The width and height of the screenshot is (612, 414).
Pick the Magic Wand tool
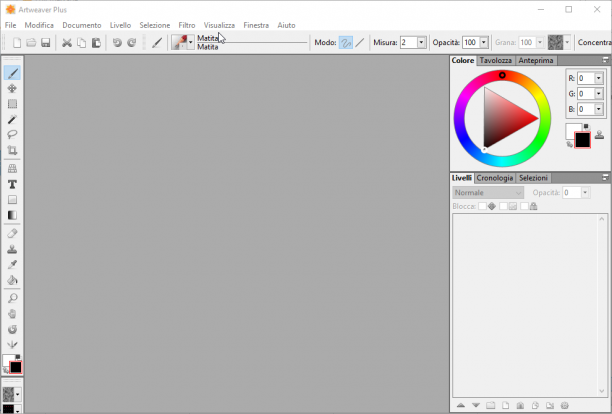12,119
